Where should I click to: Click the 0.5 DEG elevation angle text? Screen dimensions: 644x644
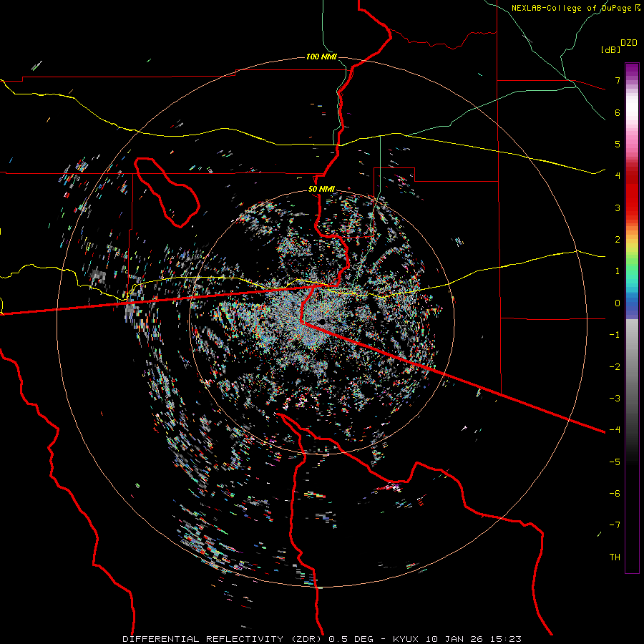pyautogui.click(x=351, y=639)
